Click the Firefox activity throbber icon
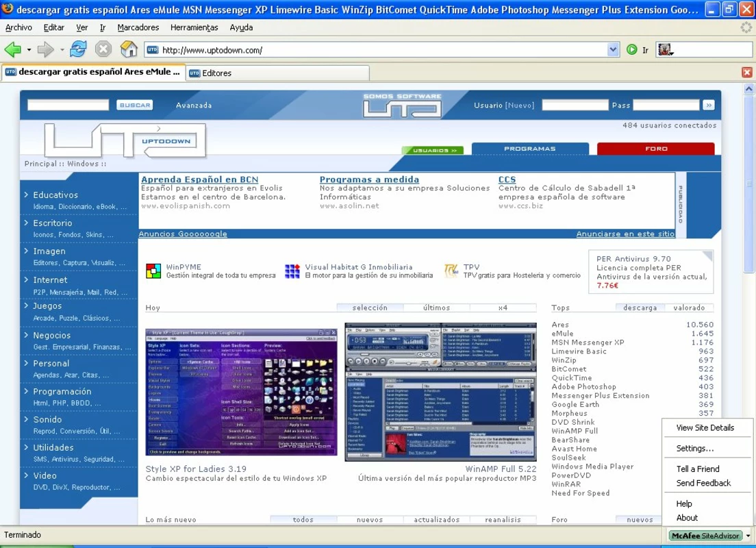This screenshot has height=548, width=756. (x=746, y=27)
